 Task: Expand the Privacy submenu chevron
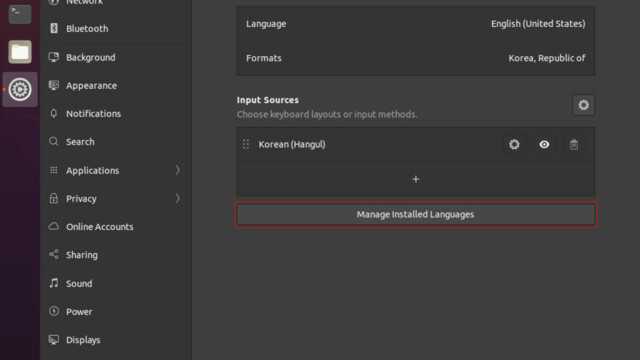178,198
